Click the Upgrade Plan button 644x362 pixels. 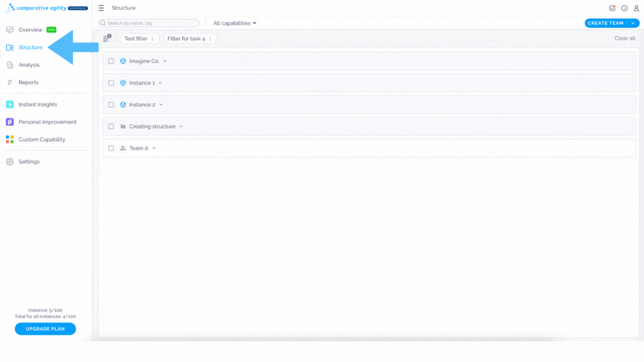pos(45,328)
